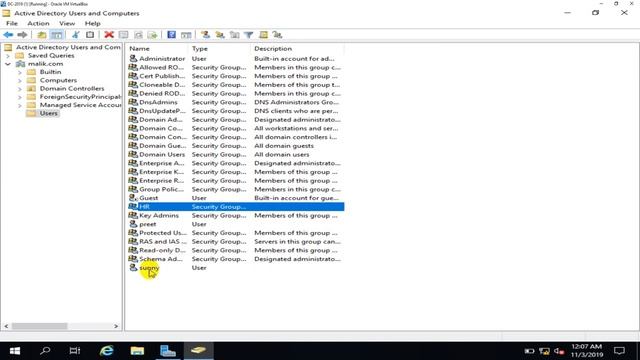The height and width of the screenshot is (360, 640).
Task: Click the Export List toolbar icon
Action: (152, 35)
